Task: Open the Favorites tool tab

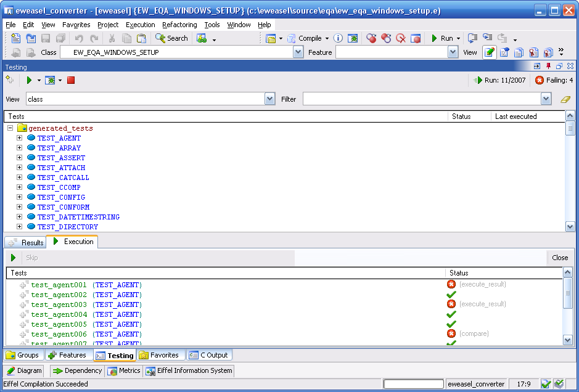Action: click(x=160, y=355)
